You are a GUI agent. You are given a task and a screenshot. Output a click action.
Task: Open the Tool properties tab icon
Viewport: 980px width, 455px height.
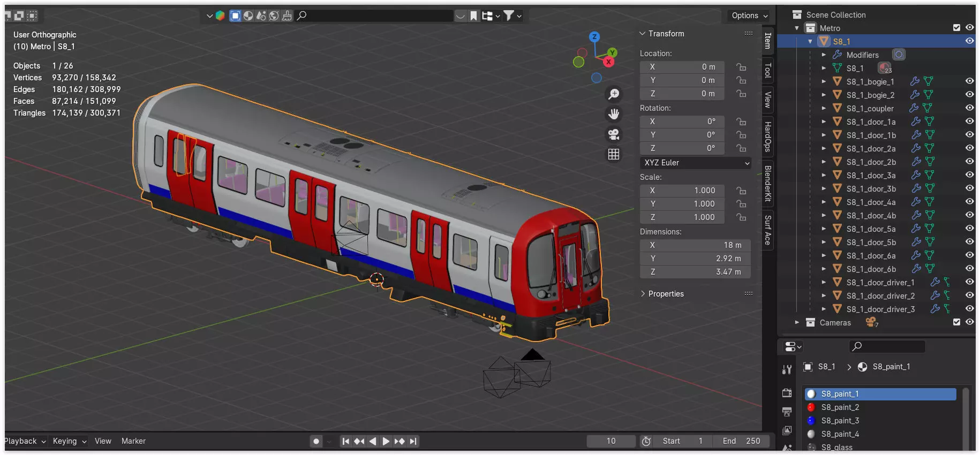(787, 369)
